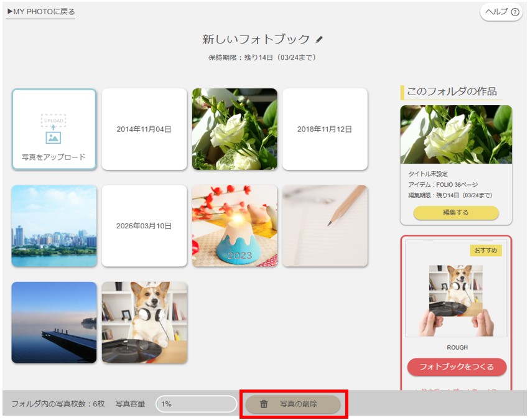Click the question mark help icon
Image resolution: width=530 pixels, height=420 pixels.
[515, 12]
